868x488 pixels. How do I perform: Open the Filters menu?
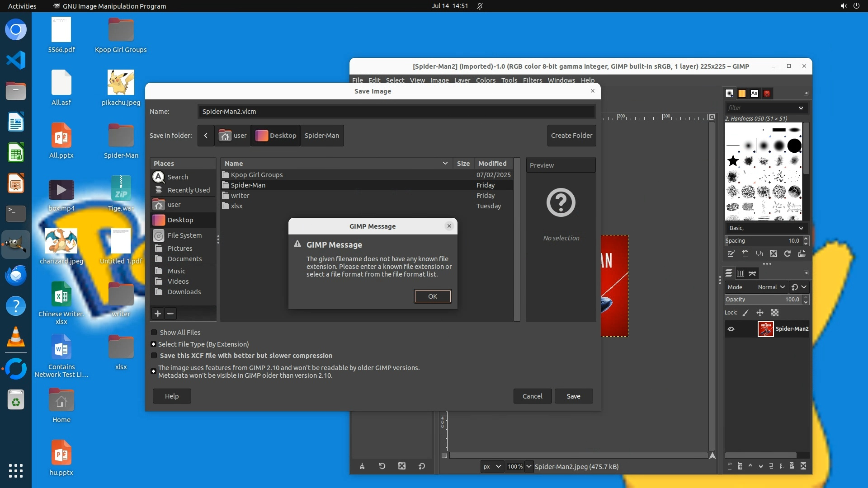(532, 80)
